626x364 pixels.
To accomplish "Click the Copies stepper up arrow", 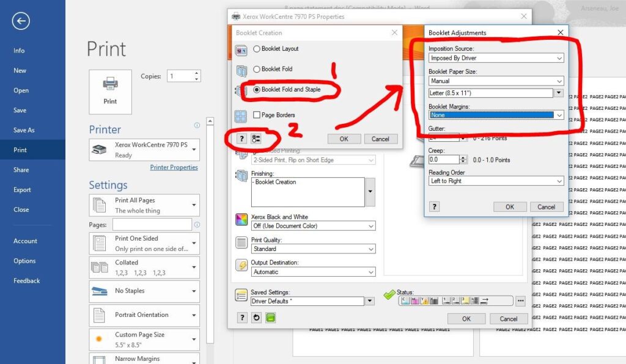I will click(196, 73).
